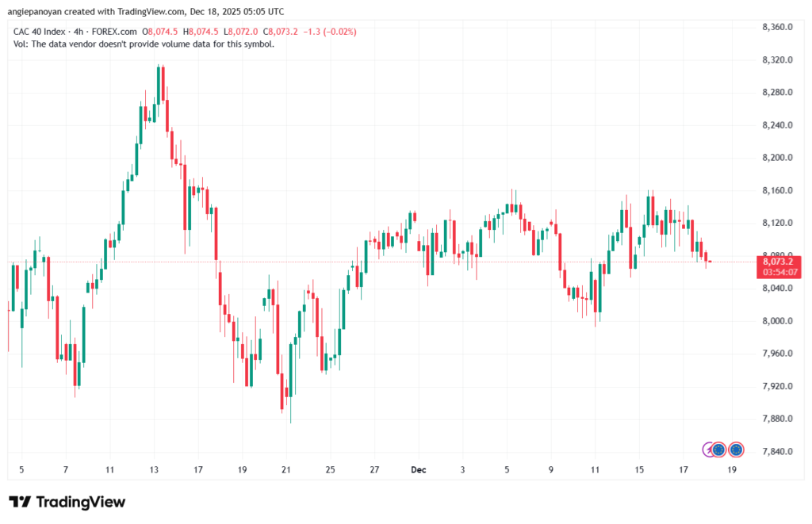Viewport: 812px width, 524px height.
Task: Click the Vol indicator legend text
Action: click(144, 44)
